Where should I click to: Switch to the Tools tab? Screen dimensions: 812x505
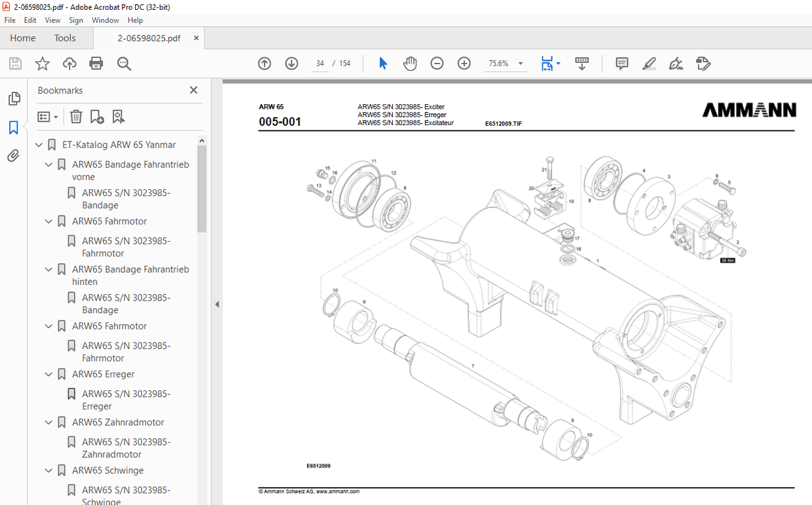[x=64, y=38]
